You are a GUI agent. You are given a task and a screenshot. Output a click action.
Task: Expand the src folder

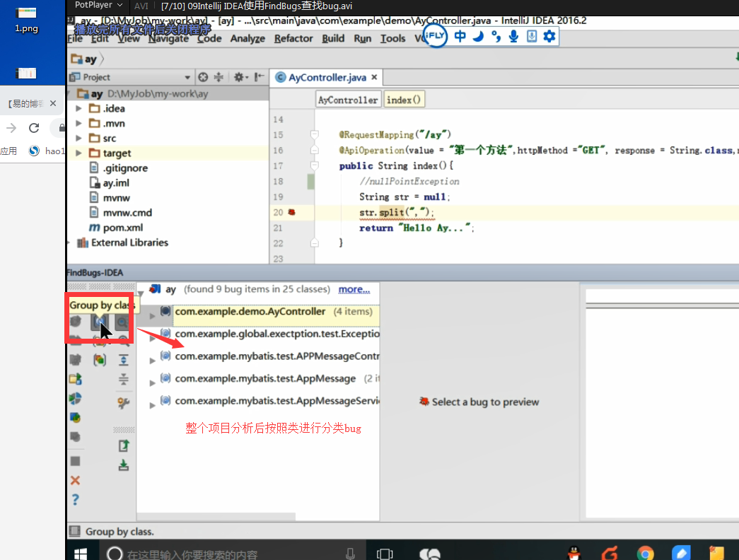[x=78, y=138]
